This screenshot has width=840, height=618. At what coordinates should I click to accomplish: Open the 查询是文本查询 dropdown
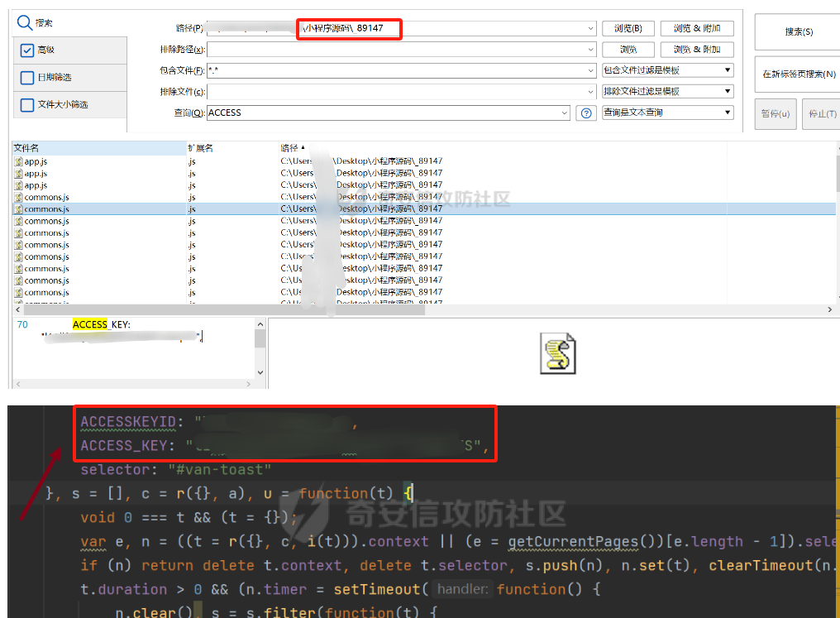(667, 112)
